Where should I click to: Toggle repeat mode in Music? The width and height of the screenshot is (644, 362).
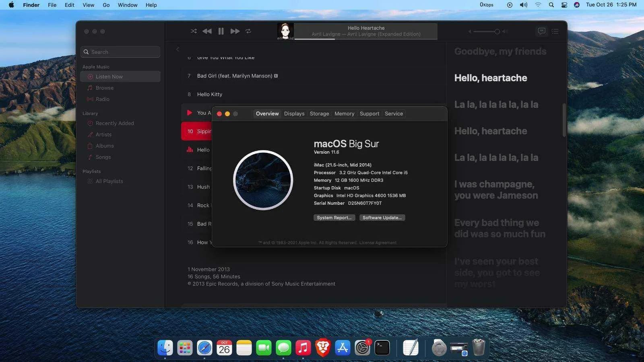pos(248,31)
